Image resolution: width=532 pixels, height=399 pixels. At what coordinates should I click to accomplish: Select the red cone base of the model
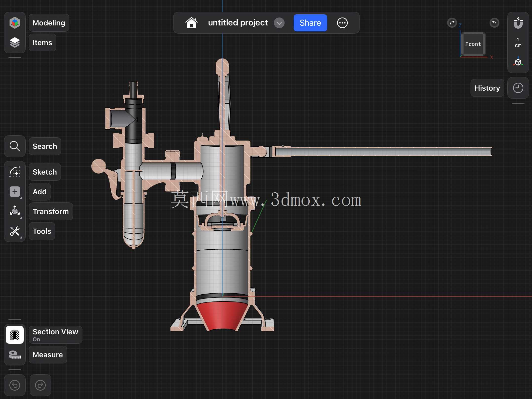point(222,316)
